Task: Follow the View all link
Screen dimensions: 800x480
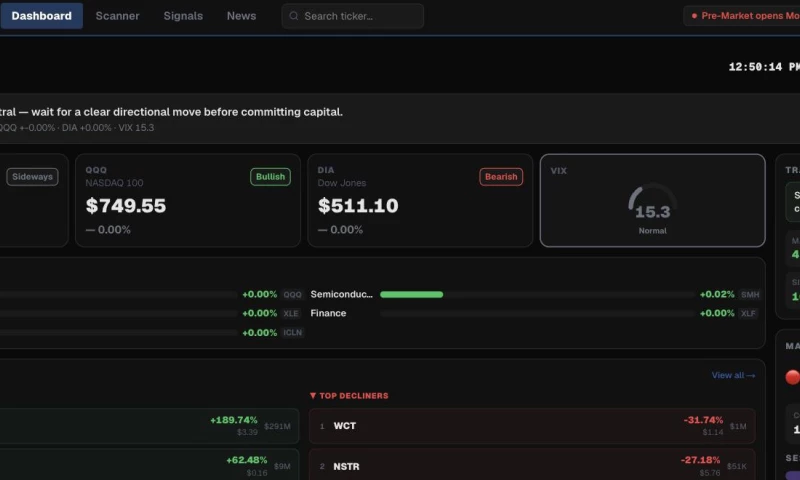Action: point(733,375)
